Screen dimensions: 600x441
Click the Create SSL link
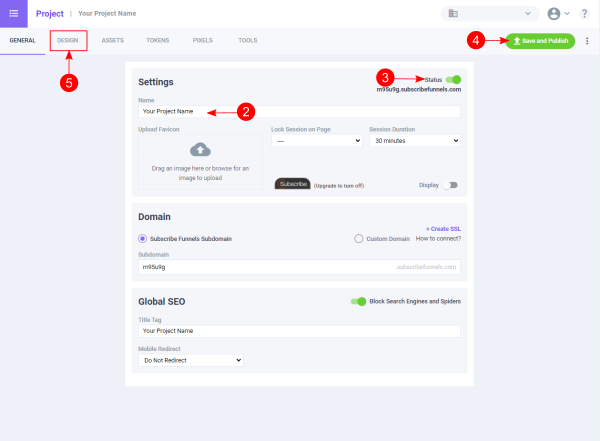[443, 229]
